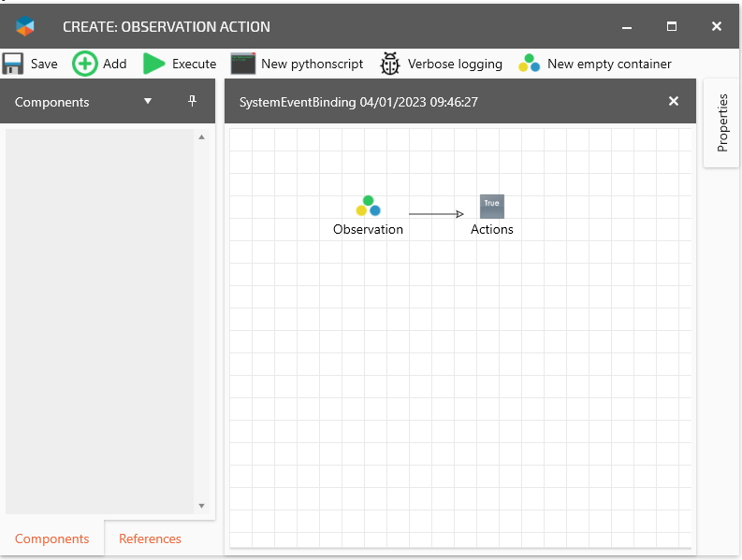Switch to the Components tab
This screenshot has width=742, height=560.
(x=52, y=538)
